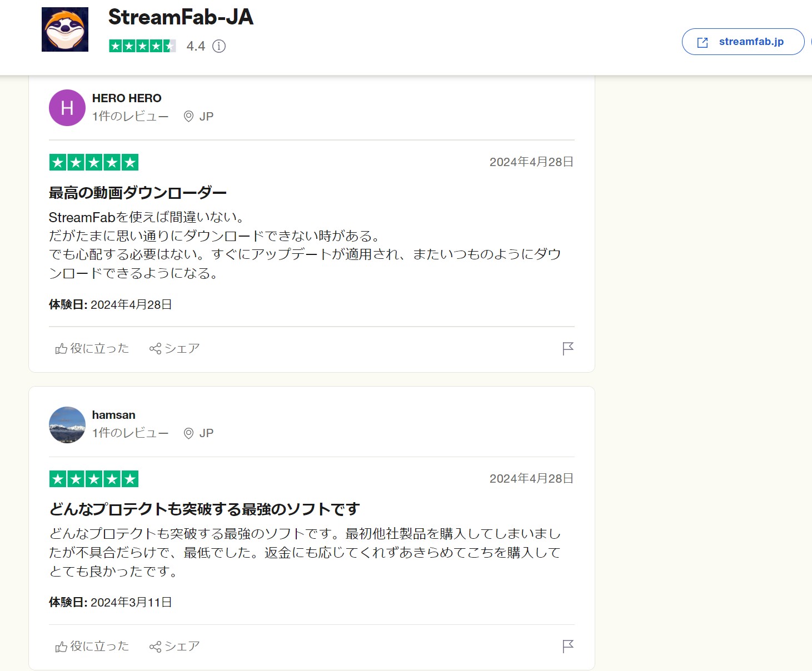Click the 2024年4月28日 date on HERO HERO's review
The width and height of the screenshot is (812, 671).
[531, 162]
